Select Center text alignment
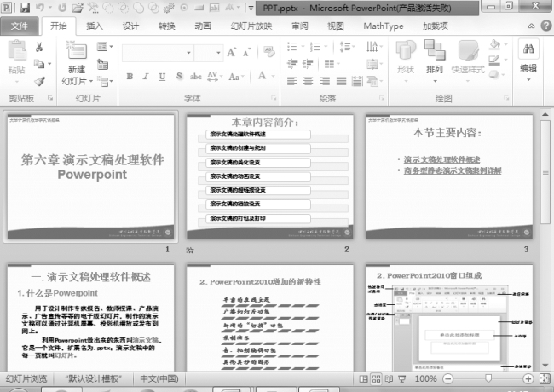This screenshot has width=554, height=392. [308, 82]
